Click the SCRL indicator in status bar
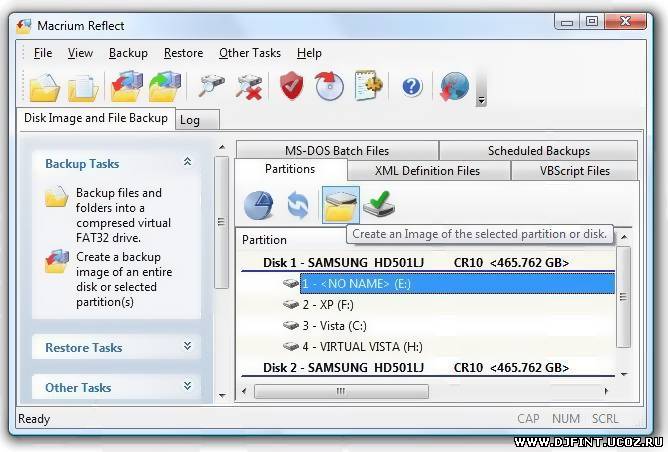The width and height of the screenshot is (668, 452). click(605, 418)
